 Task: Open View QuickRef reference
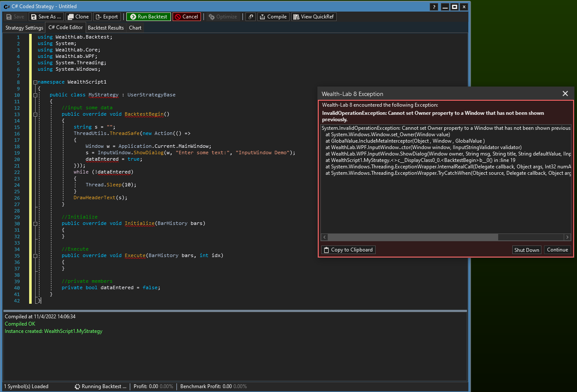tap(314, 17)
